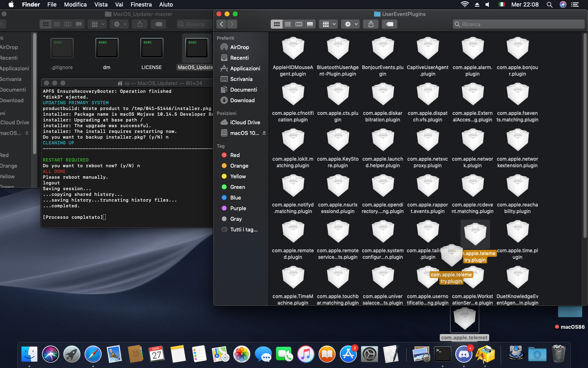This screenshot has height=368, width=588.
Task: Go back in UserEventPlugins window
Action: [222, 24]
